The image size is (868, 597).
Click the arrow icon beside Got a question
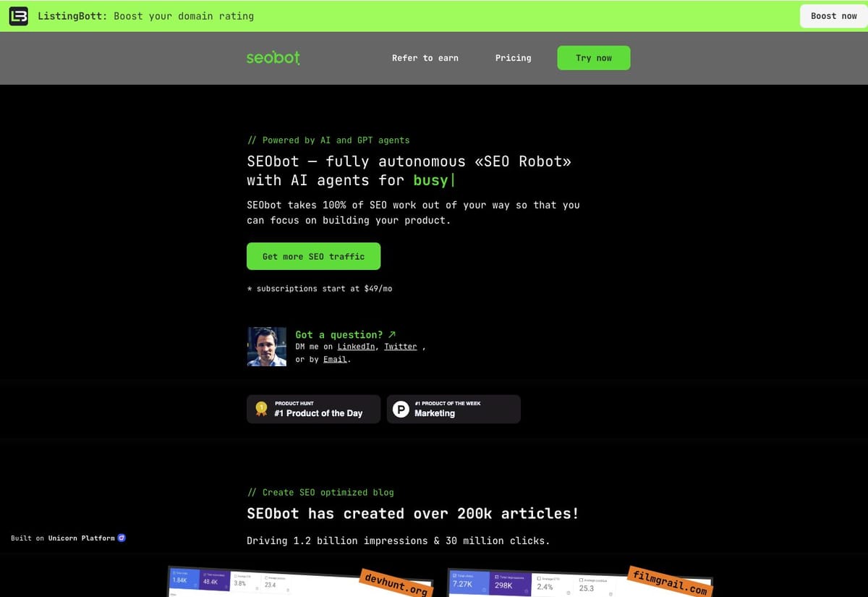pyautogui.click(x=392, y=334)
